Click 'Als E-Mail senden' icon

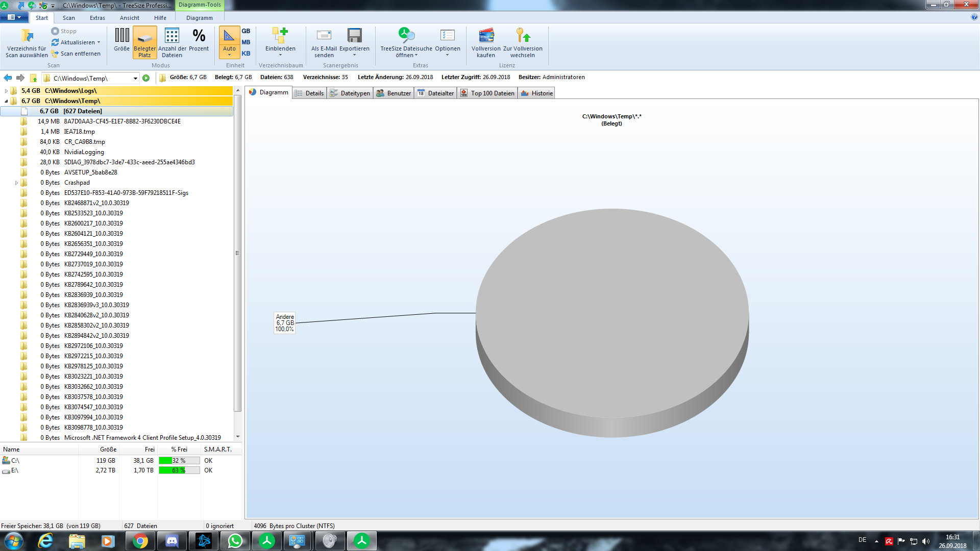click(x=324, y=36)
